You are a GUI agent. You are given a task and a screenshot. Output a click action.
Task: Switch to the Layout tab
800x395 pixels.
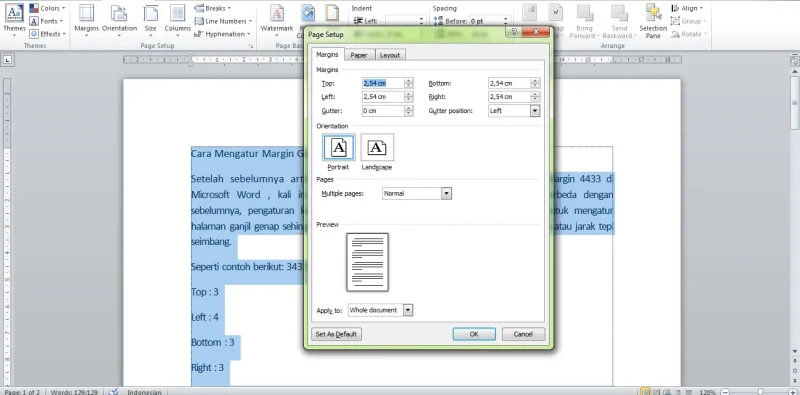390,55
